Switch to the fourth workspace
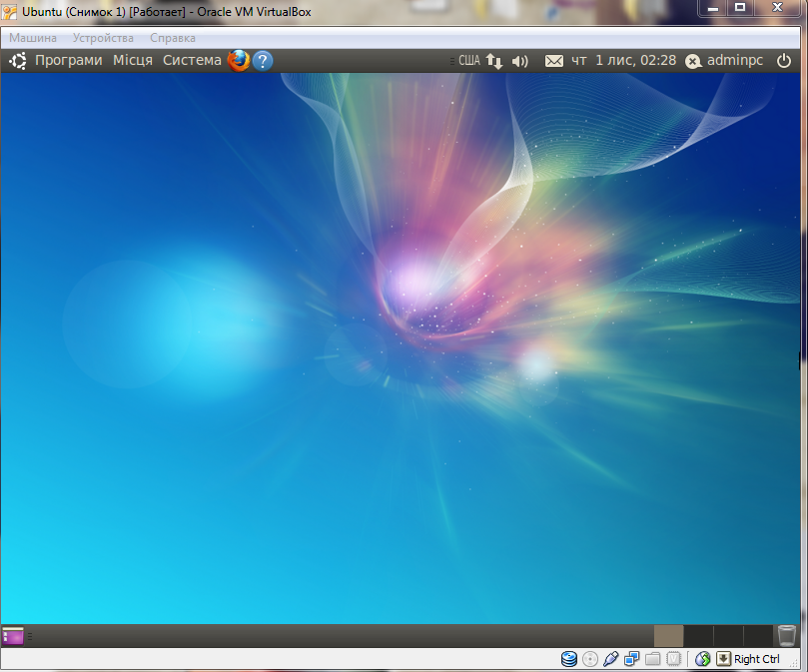Viewport: 808px width, 672px height. click(758, 636)
